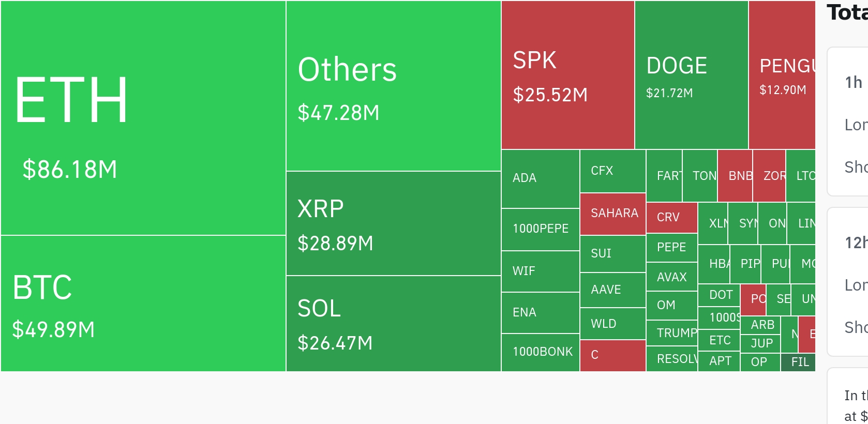Select the 1000PEPE tile
Viewport: 868px width, 424px height.
pos(541,230)
